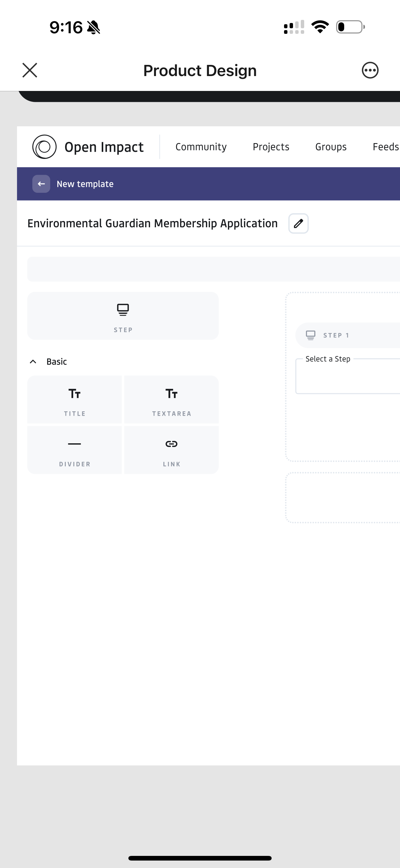Click the Environmental Guardian Membership Application title
This screenshot has width=400, height=868.
click(x=153, y=223)
